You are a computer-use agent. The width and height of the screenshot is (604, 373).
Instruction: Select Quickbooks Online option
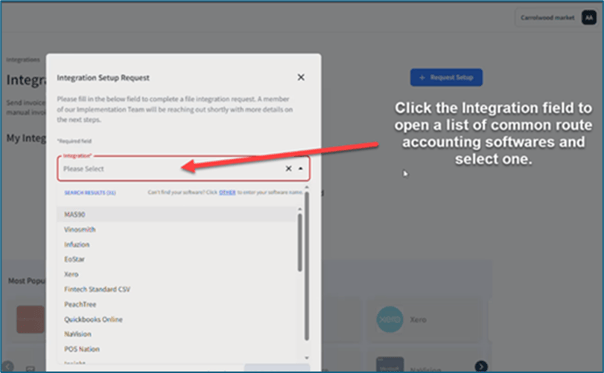click(x=177, y=319)
